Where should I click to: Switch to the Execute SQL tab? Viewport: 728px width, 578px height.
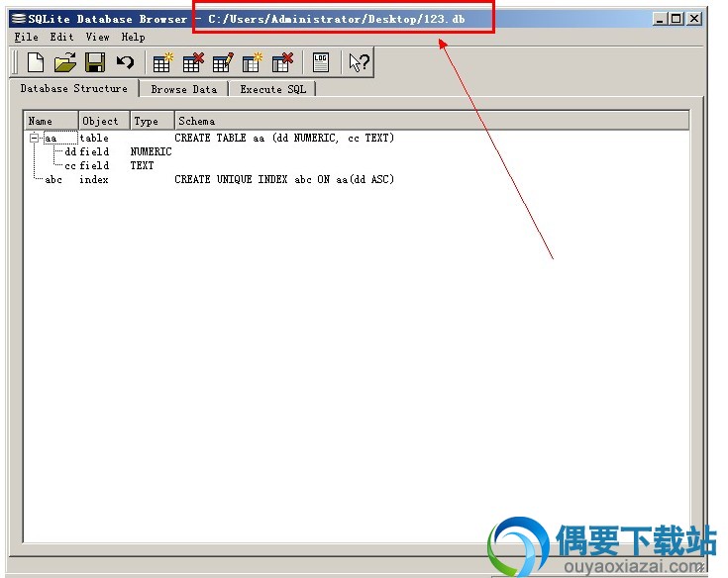[x=273, y=89]
